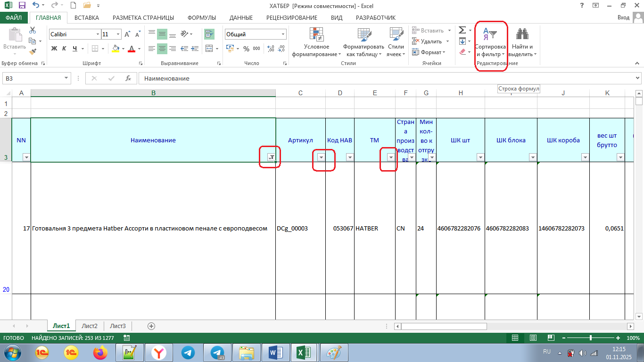This screenshot has height=362, width=644.
Task: Switch to the ФОРМУЛЫ ribbon tab
Action: coord(201,17)
